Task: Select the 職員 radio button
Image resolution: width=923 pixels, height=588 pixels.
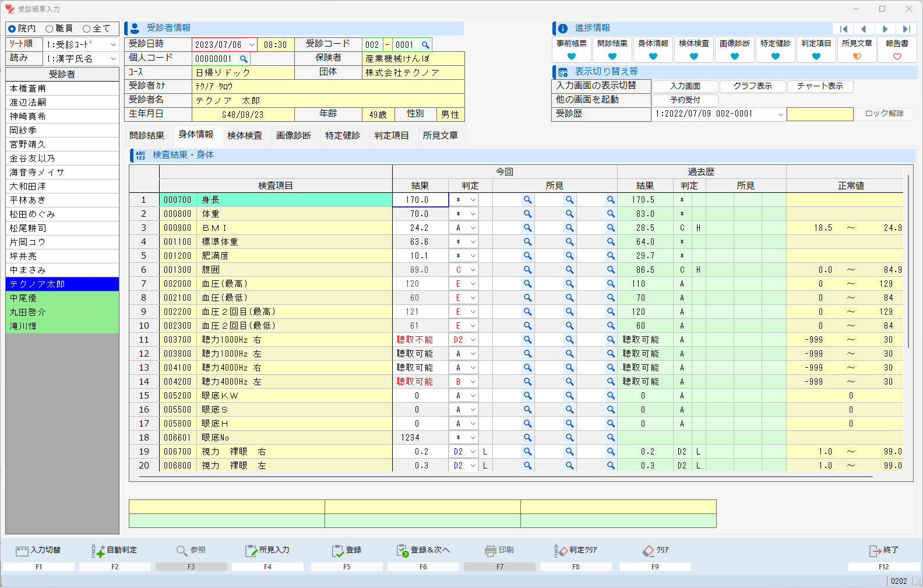Action: tap(50, 29)
